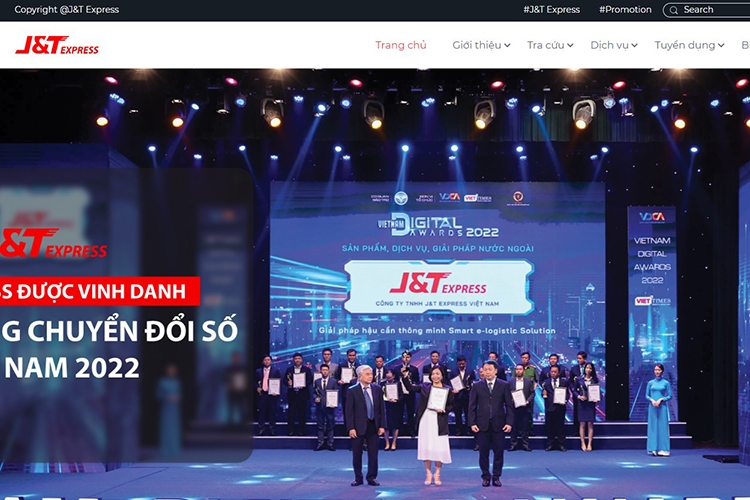Click the J&T Express logo in header

pos(57,45)
